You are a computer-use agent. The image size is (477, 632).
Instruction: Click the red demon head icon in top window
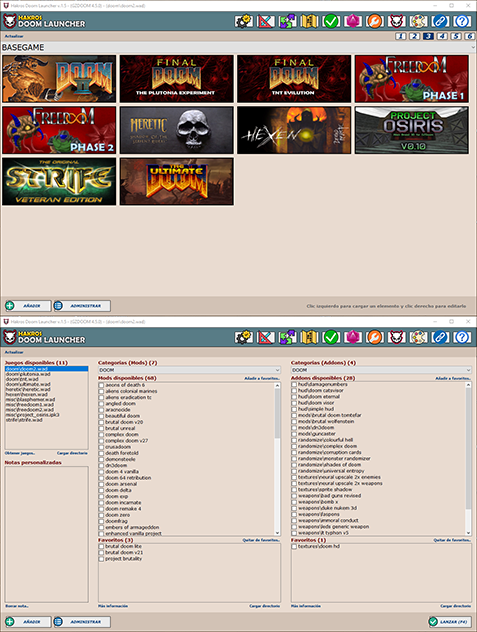tap(396, 21)
